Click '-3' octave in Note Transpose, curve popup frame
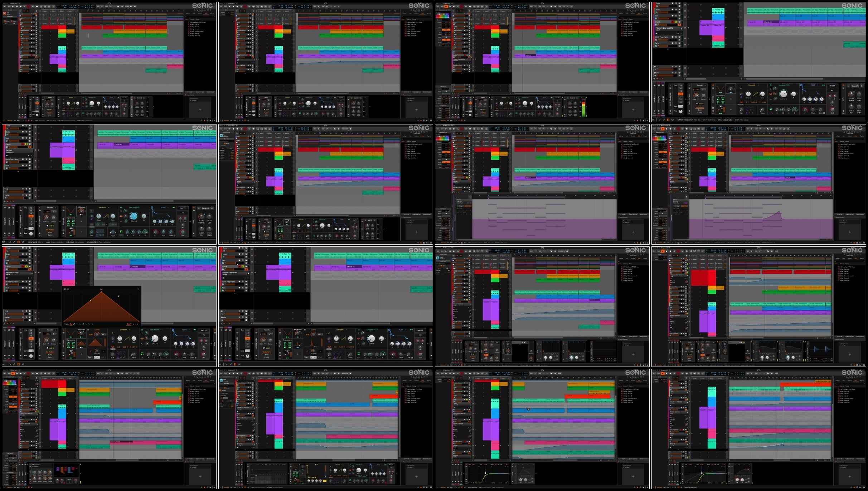868x491 pixels. (31, 347)
